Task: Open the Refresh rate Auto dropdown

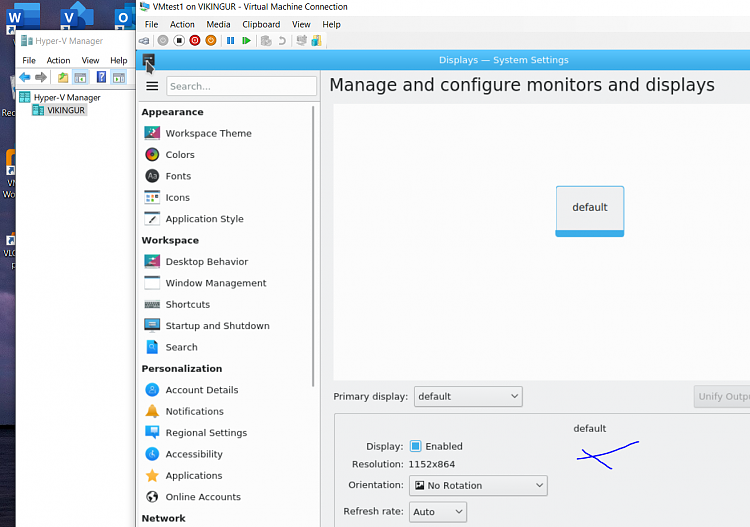Action: pyautogui.click(x=438, y=512)
